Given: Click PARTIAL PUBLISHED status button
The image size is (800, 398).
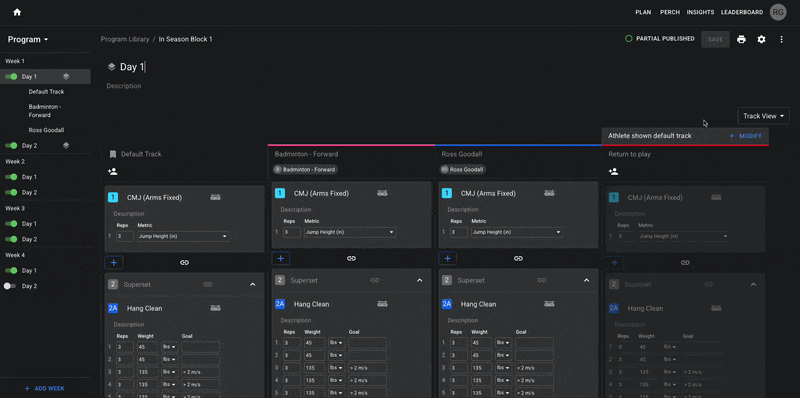Looking at the screenshot, I should [x=660, y=39].
